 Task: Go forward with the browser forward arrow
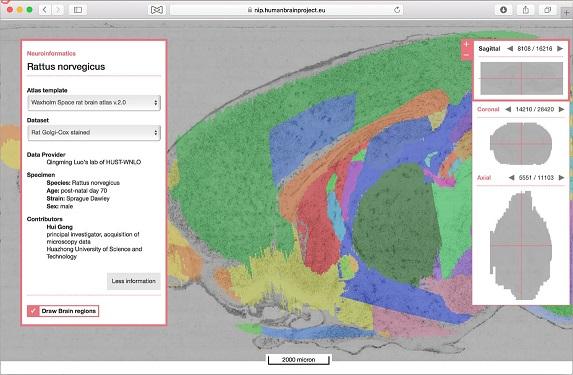tap(58, 10)
